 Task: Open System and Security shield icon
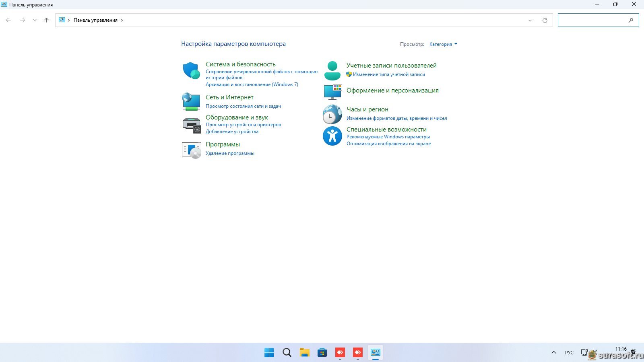point(191,71)
